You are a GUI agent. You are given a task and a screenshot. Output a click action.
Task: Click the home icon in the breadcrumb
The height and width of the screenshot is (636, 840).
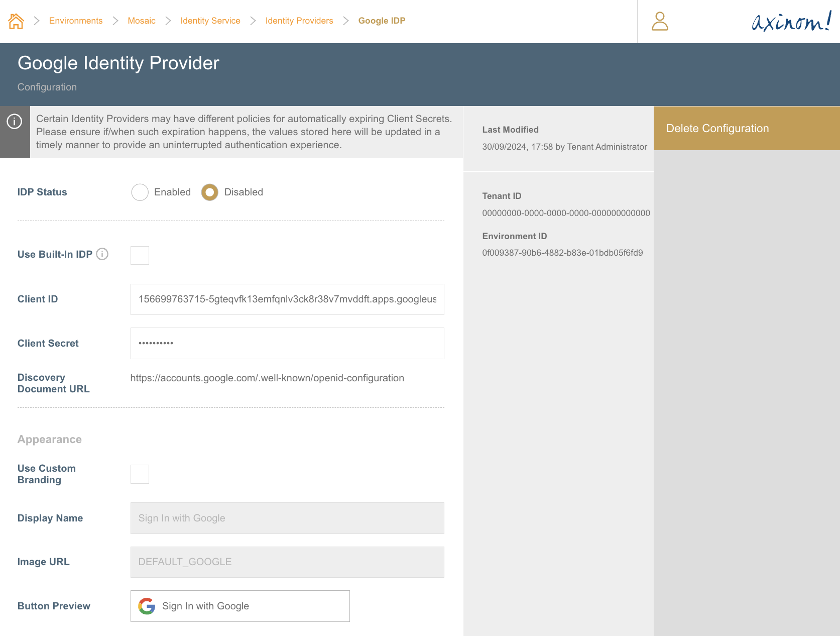point(16,21)
